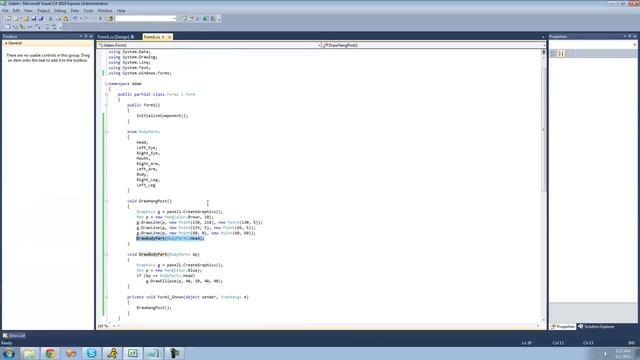
Task: Click the split-window handle above editor scrollbar
Action: 543,52
